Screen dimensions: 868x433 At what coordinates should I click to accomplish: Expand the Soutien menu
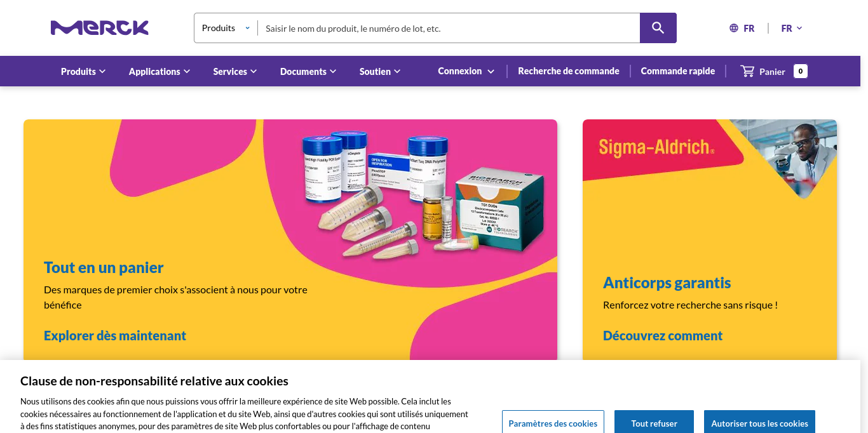[380, 71]
